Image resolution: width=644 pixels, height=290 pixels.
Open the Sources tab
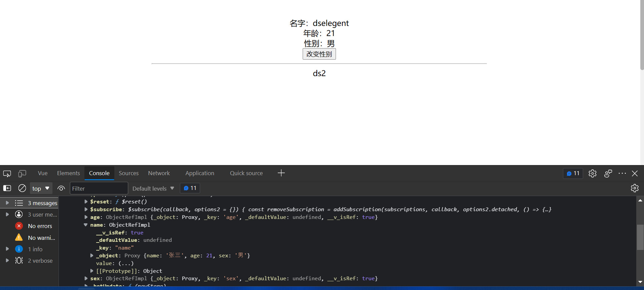click(x=128, y=173)
